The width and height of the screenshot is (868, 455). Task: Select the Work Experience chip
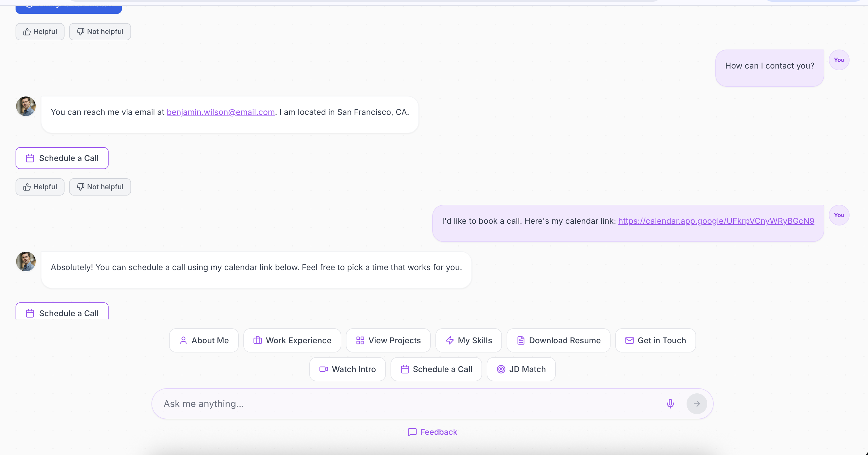click(292, 340)
